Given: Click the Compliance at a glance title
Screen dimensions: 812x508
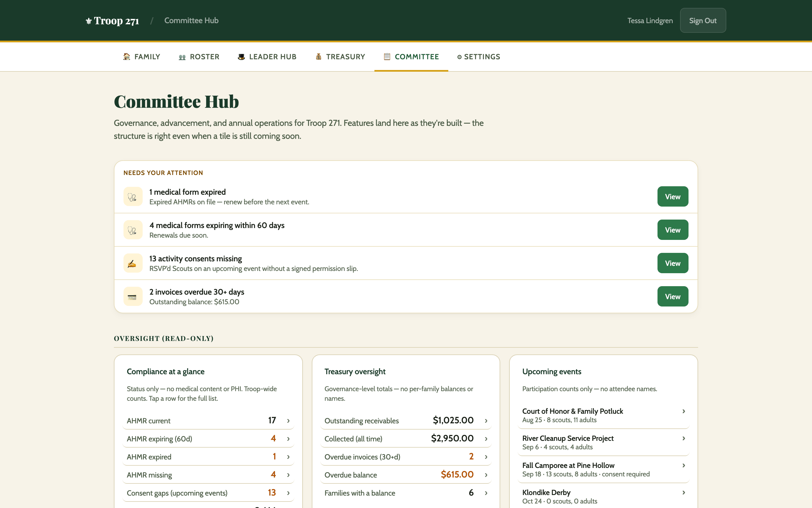Looking at the screenshot, I should 166,372.
